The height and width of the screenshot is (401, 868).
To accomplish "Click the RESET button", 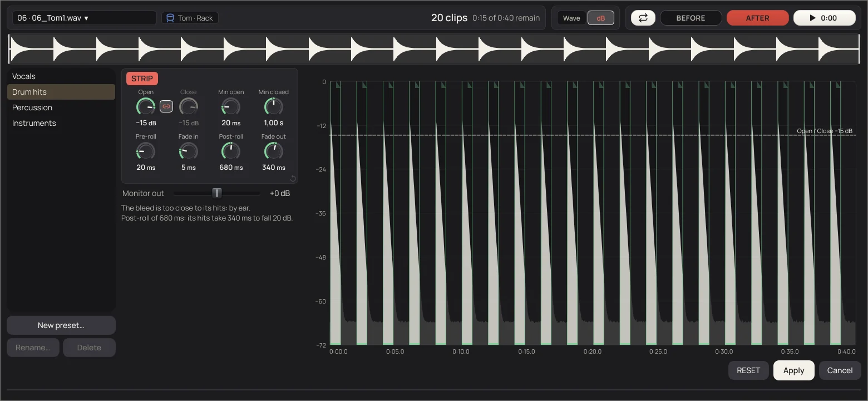I will pyautogui.click(x=748, y=370).
